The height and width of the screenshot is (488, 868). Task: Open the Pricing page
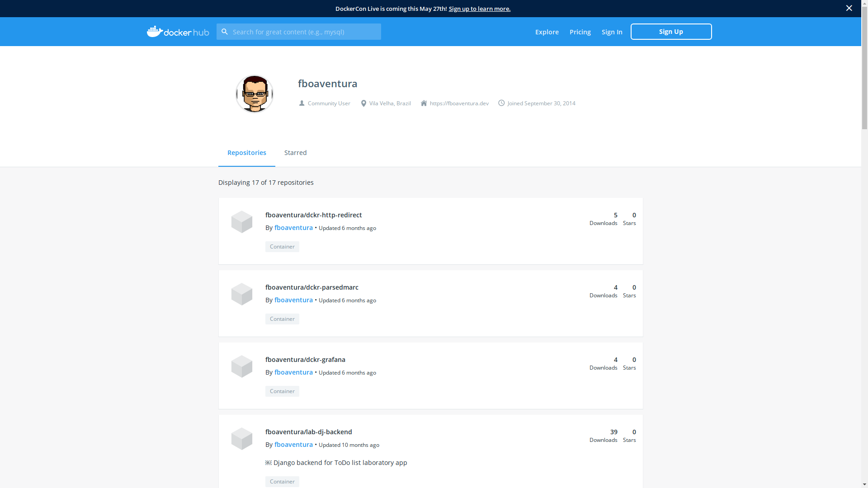[580, 32]
